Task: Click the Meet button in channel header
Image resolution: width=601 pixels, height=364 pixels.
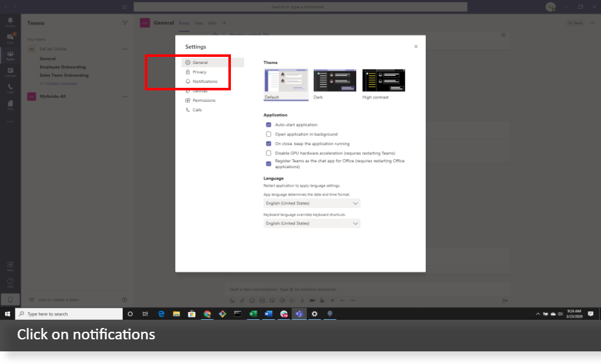Action: click(x=574, y=23)
